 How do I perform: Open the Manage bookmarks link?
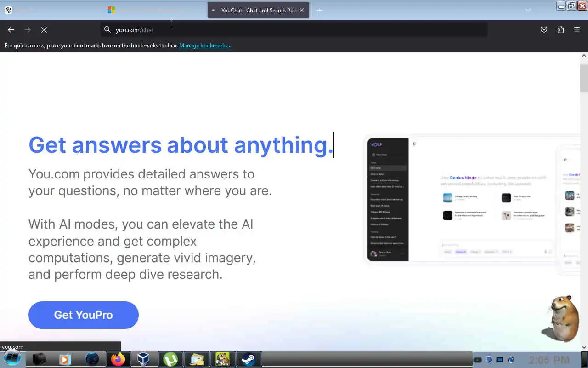(205, 46)
